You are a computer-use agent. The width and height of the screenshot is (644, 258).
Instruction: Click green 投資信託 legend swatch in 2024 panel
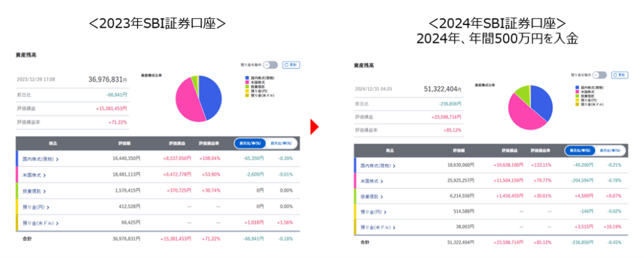coord(577,96)
